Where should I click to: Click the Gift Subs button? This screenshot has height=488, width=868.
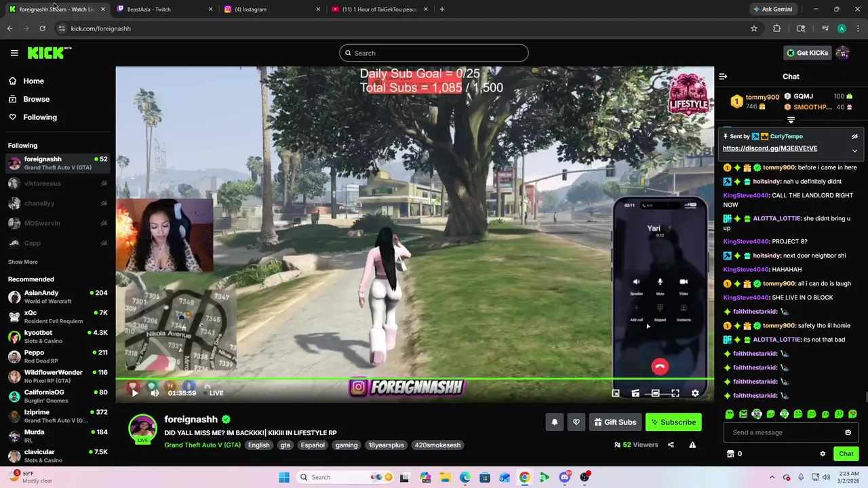tap(615, 422)
